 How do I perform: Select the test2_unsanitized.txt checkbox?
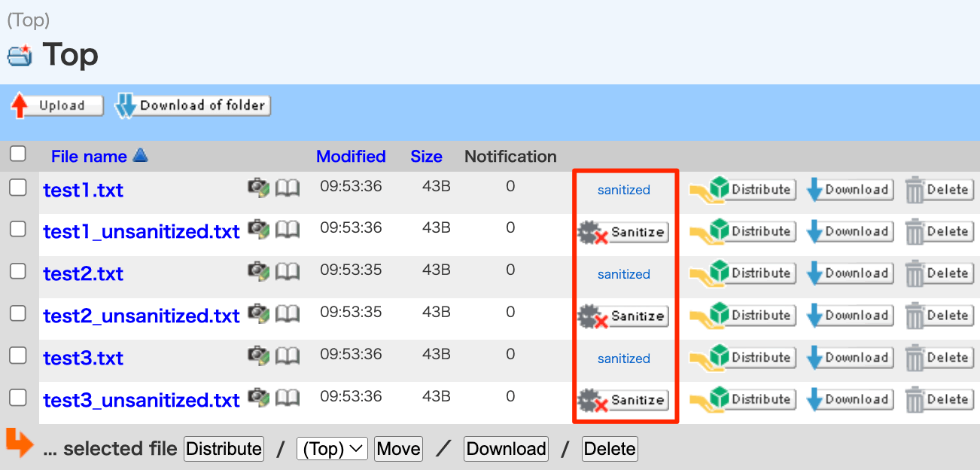(x=18, y=314)
